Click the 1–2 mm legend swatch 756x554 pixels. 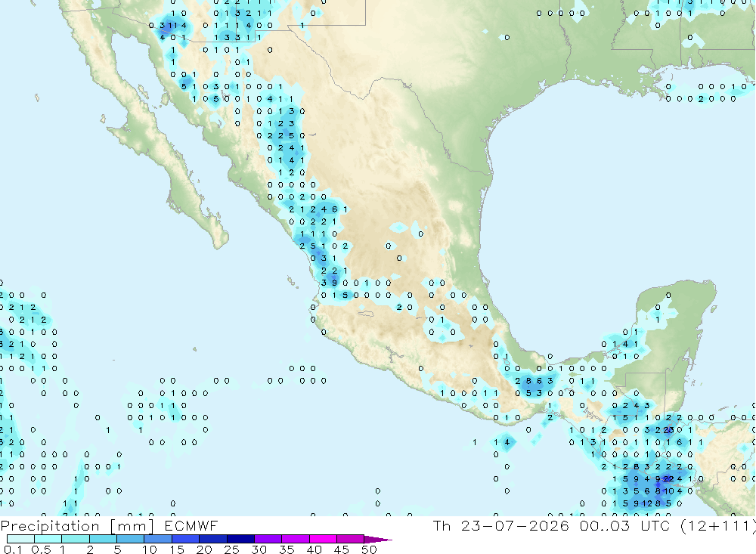click(x=76, y=539)
